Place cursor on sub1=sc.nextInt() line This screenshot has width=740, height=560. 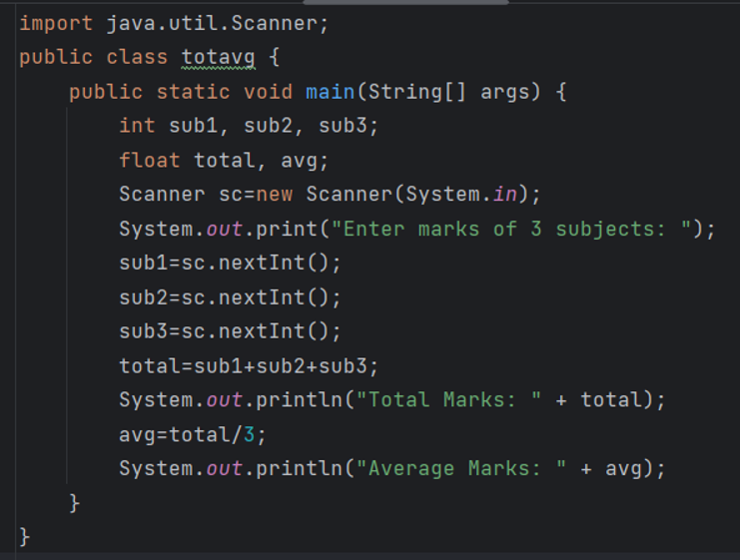(230, 263)
